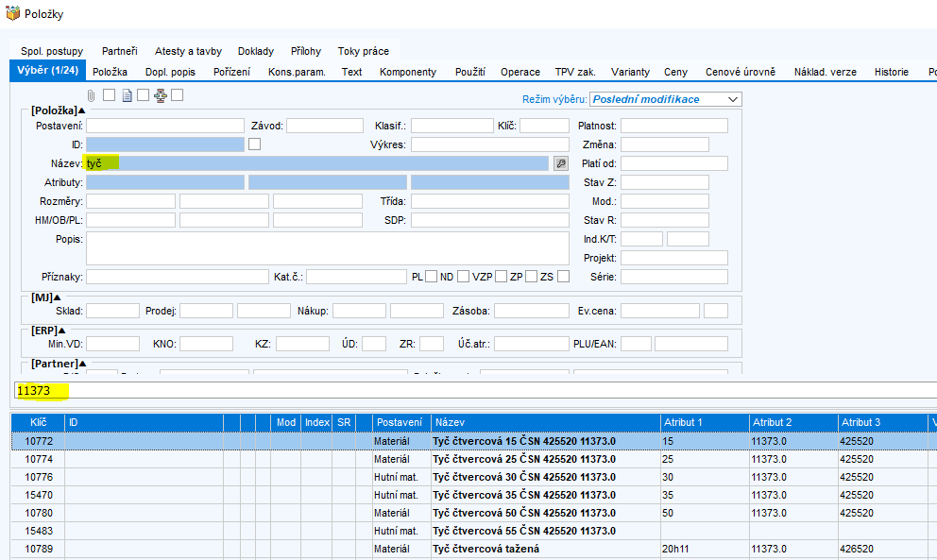This screenshot has width=937, height=560.
Task: Open the Atesty a tavby tab
Action: click(188, 51)
